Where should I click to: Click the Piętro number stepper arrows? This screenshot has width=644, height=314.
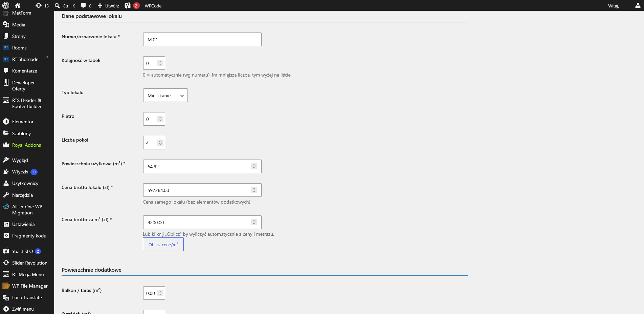[160, 119]
